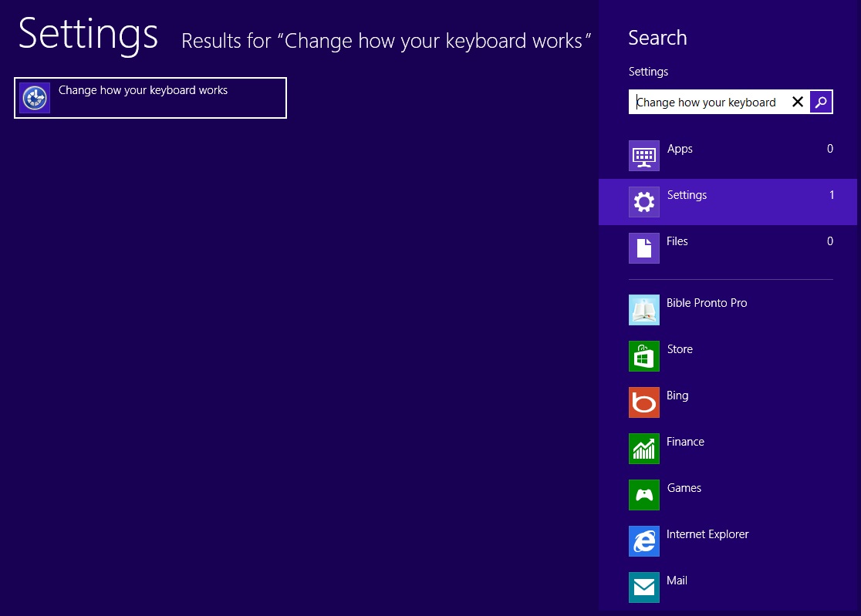
Task: Choose the Bing app icon
Action: 644,402
